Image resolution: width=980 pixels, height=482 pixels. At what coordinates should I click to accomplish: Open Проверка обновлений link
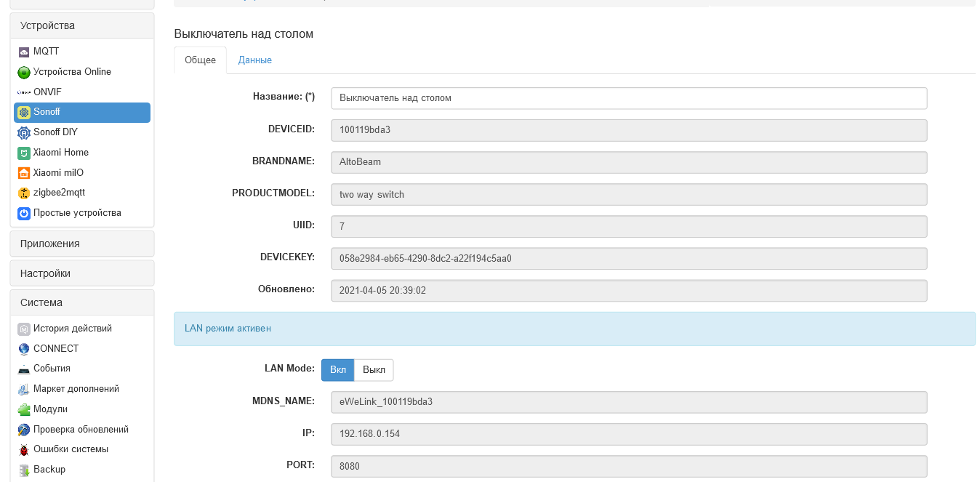pos(81,430)
